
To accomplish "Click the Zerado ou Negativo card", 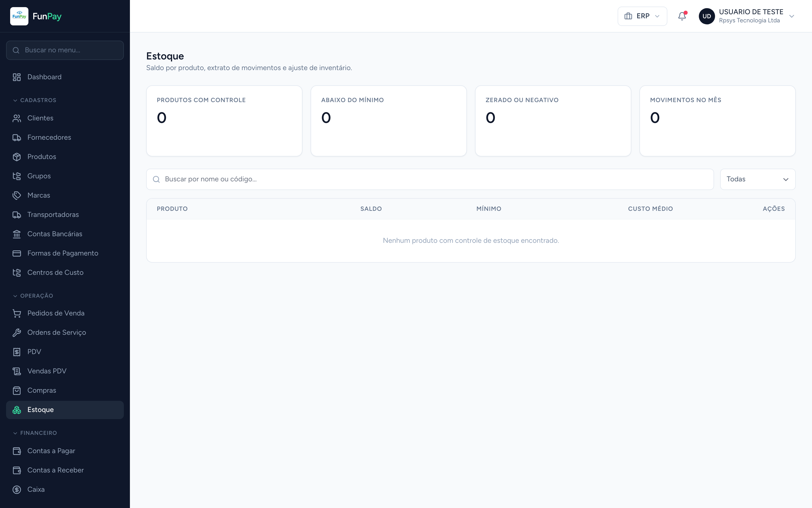I will point(553,121).
